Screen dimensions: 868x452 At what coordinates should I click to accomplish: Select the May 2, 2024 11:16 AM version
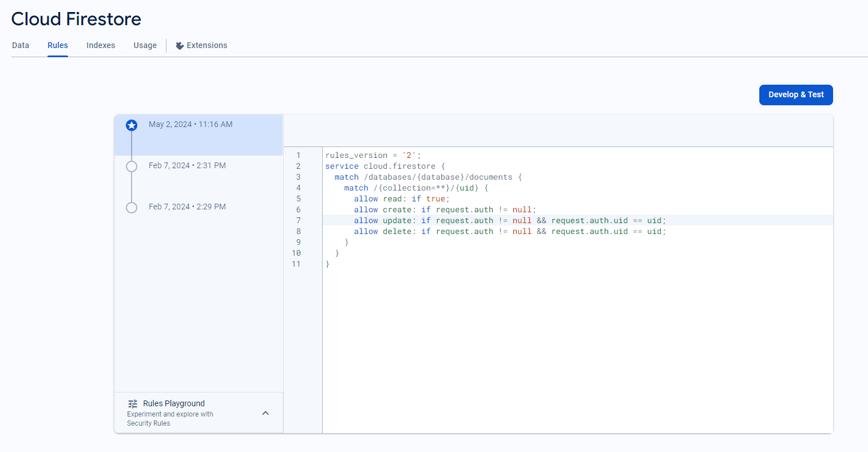(191, 125)
